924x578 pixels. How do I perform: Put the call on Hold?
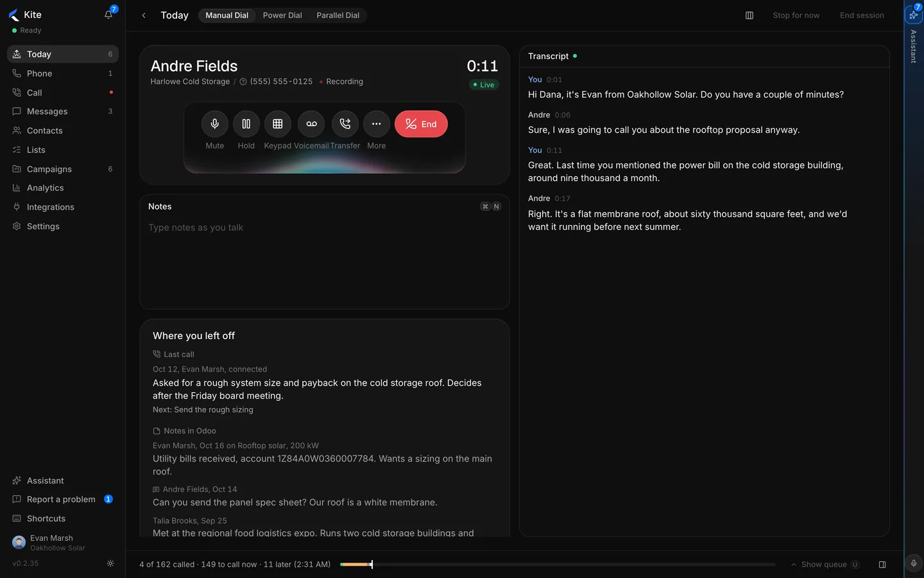[x=246, y=124]
